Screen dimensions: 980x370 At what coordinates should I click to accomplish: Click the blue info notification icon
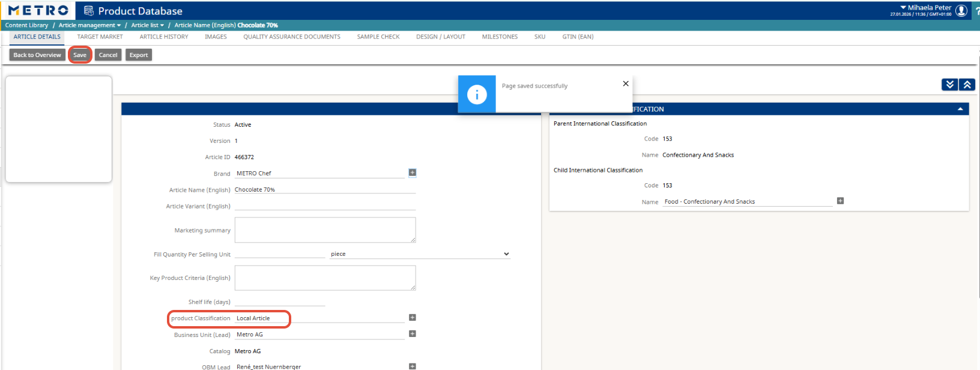[477, 94]
